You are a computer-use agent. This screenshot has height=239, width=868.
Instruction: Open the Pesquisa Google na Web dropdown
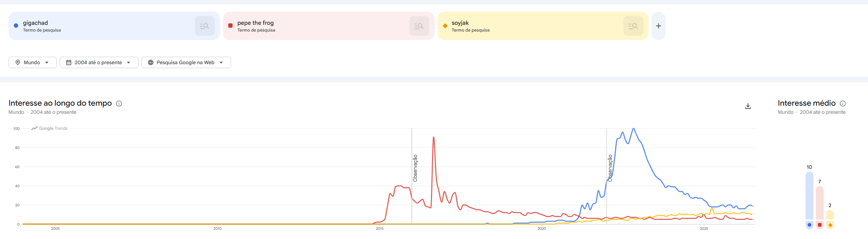point(186,62)
